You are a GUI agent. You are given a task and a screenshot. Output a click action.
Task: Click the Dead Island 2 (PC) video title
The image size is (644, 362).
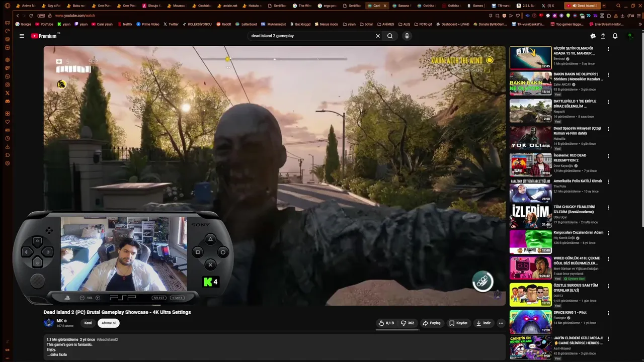[x=117, y=312]
